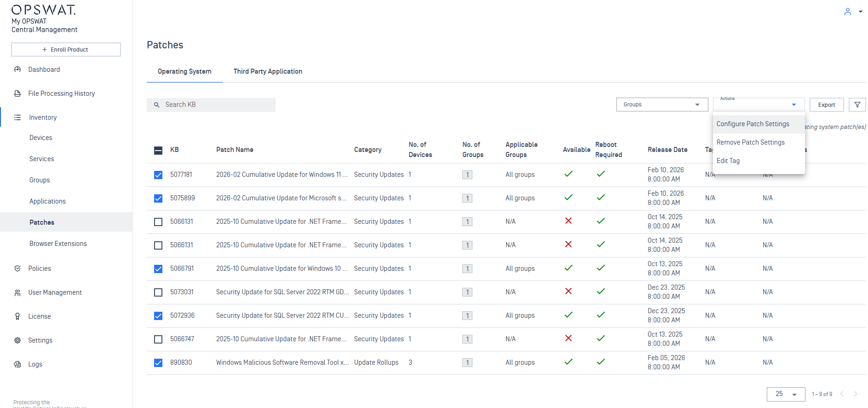
Task: Collapse the Actions dropdown arrow
Action: coord(793,105)
